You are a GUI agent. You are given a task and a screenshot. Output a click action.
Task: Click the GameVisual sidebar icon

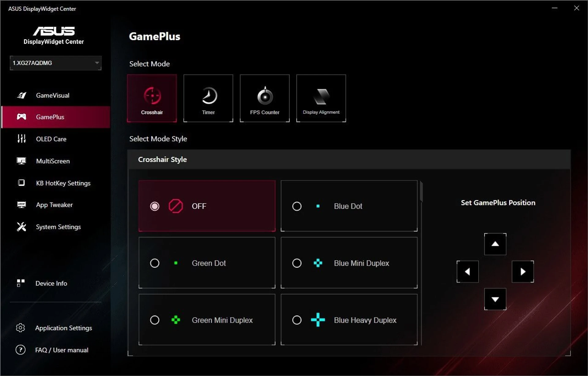click(x=21, y=95)
